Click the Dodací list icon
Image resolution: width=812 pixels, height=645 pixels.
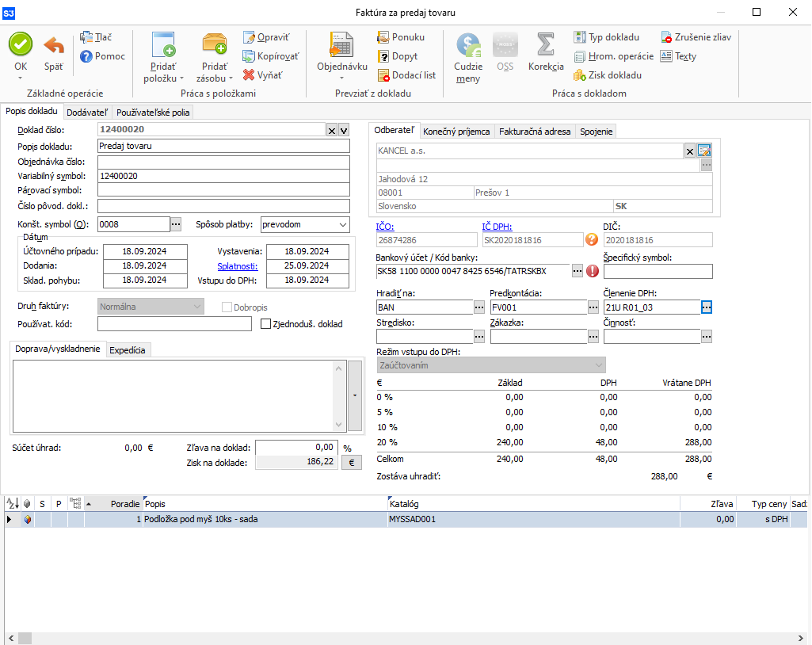tap(384, 75)
